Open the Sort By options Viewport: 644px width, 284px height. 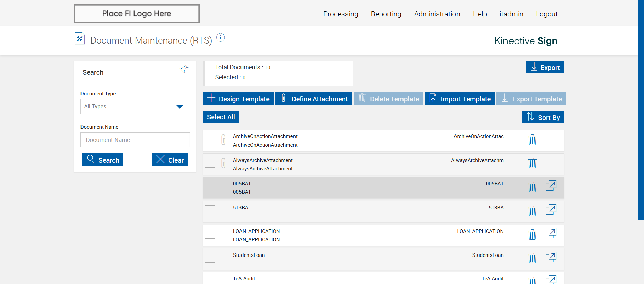click(542, 117)
